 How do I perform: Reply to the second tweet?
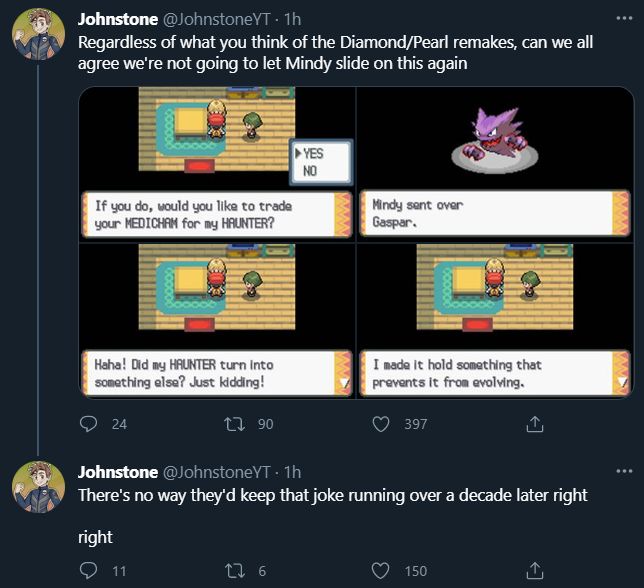click(88, 570)
